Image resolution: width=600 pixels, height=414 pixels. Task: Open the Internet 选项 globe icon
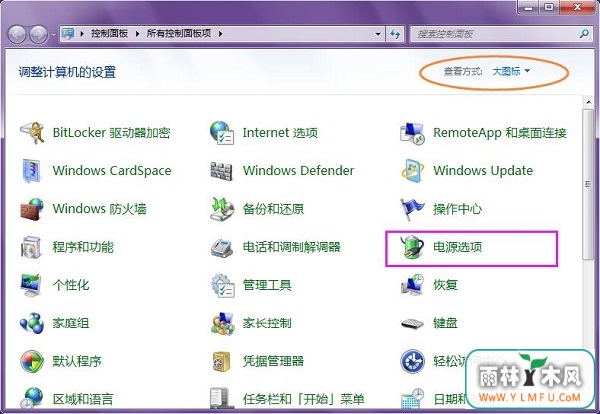click(x=222, y=132)
